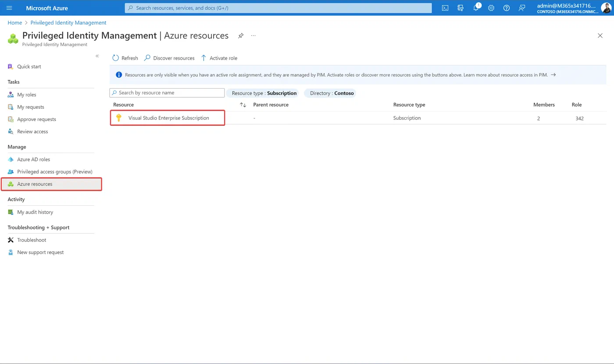Click the Resource type column header

(409, 105)
